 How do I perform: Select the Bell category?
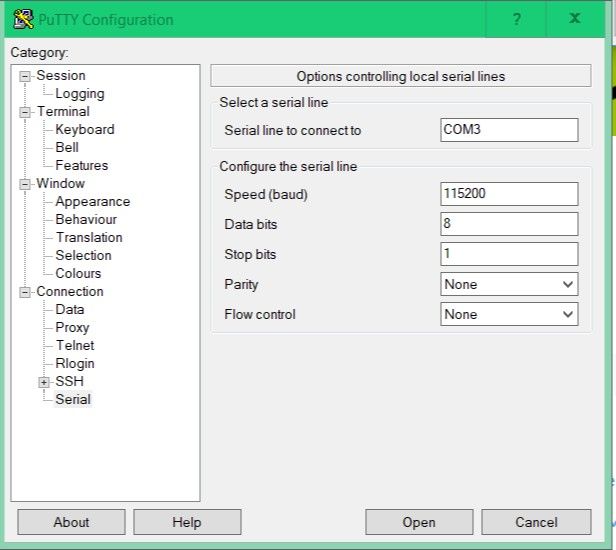coord(67,147)
